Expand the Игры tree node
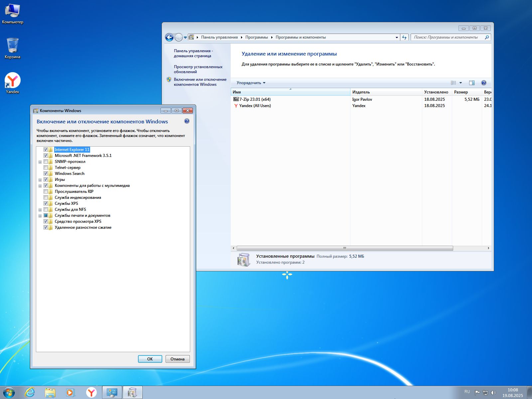The image size is (532, 399). (x=40, y=180)
